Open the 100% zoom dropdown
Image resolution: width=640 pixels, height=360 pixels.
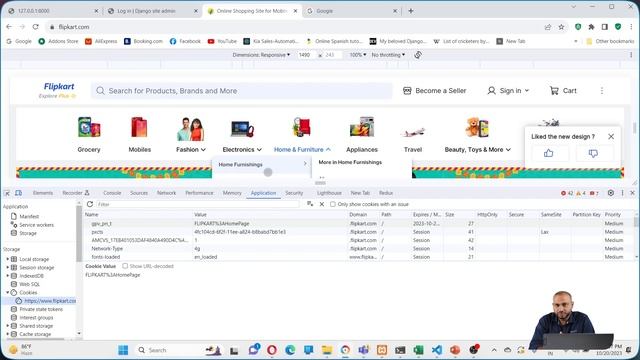point(358,55)
